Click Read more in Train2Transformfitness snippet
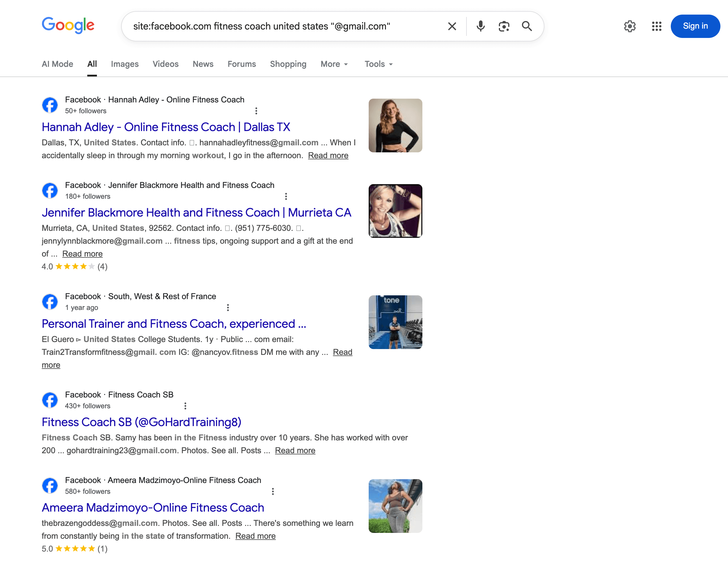The height and width of the screenshot is (565, 728). pyautogui.click(x=342, y=352)
